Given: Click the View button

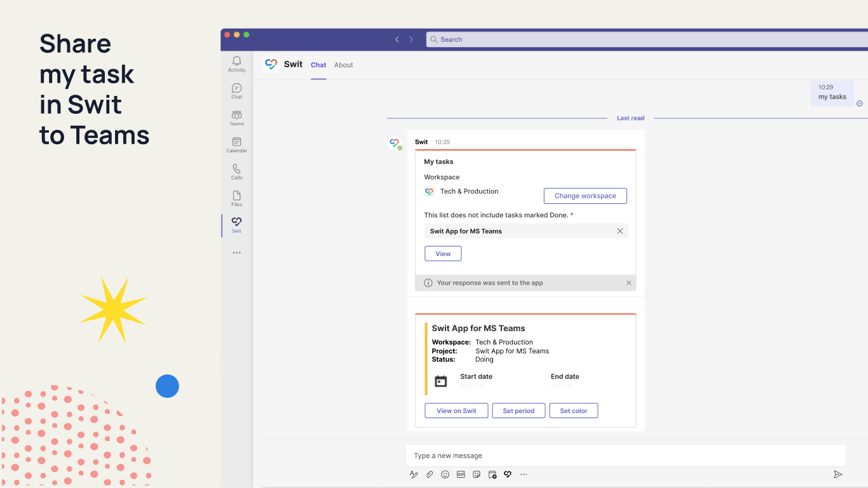Looking at the screenshot, I should point(443,254).
